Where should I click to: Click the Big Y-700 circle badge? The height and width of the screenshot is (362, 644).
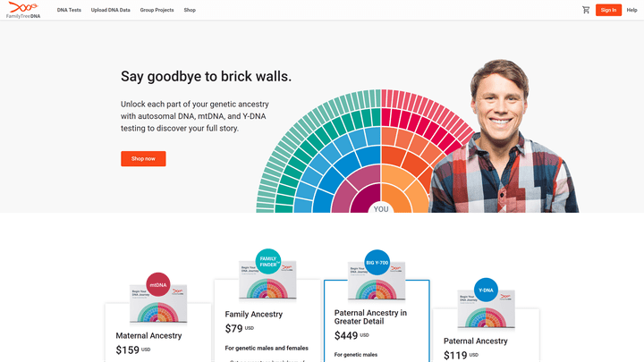(377, 263)
